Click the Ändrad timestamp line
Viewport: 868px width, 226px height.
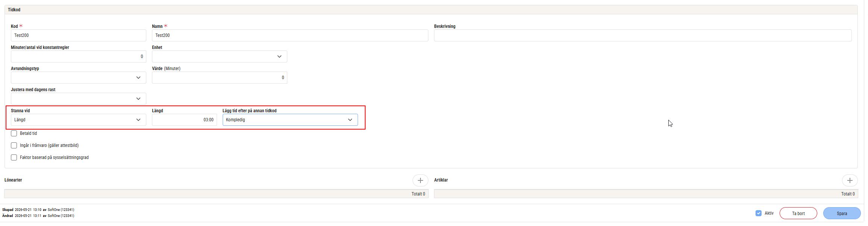[x=38, y=216]
